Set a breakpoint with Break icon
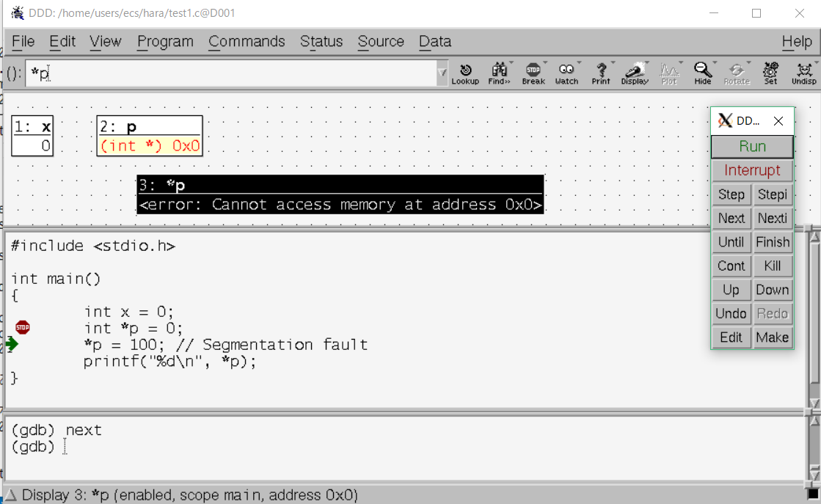This screenshot has width=821, height=504. (533, 73)
